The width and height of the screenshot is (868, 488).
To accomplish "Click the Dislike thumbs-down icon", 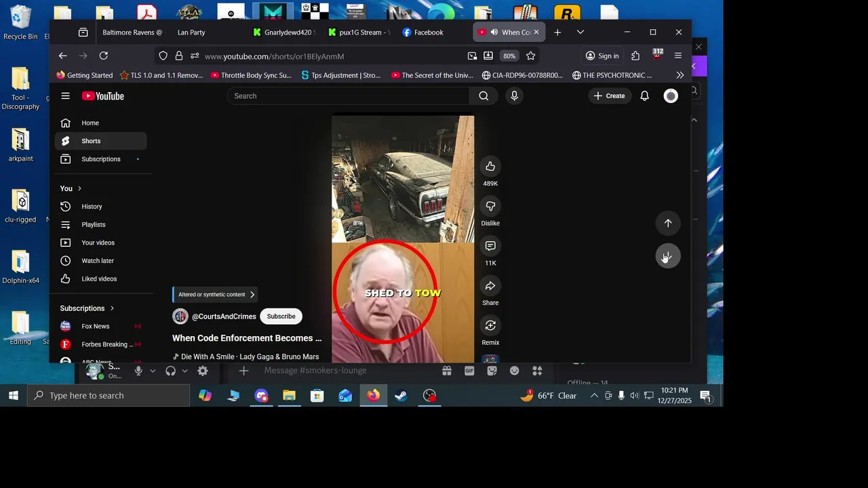I will [490, 206].
